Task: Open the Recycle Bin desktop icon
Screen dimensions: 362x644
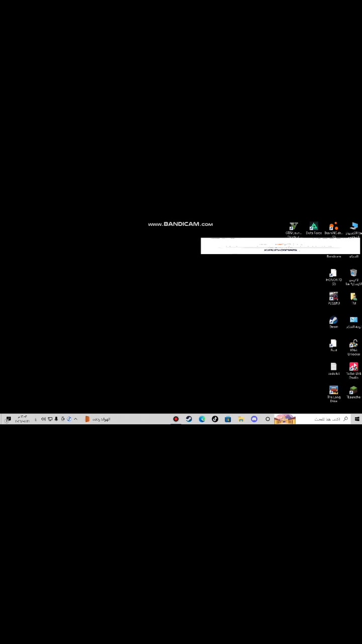Action: coord(353,277)
